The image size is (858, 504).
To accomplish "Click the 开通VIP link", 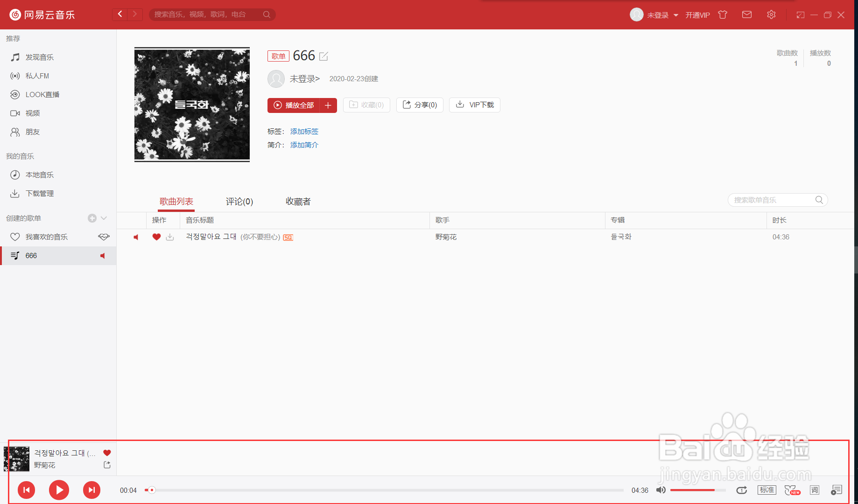I will [697, 15].
